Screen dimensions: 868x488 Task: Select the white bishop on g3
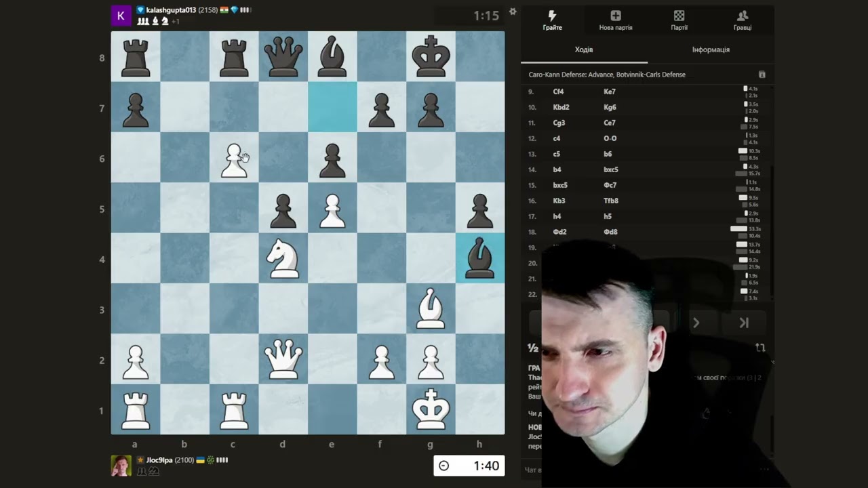(431, 309)
